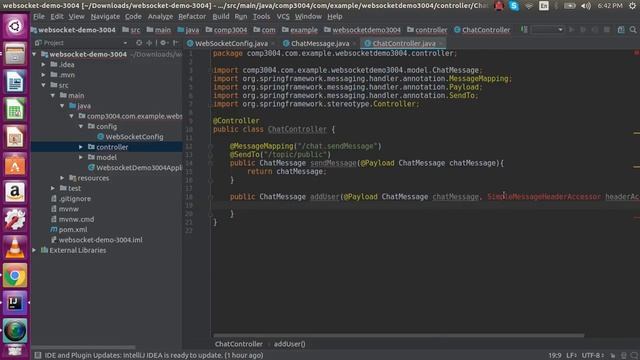The image size is (640, 360).
Task: Open System Settings from the dock
Action: (x=15, y=220)
